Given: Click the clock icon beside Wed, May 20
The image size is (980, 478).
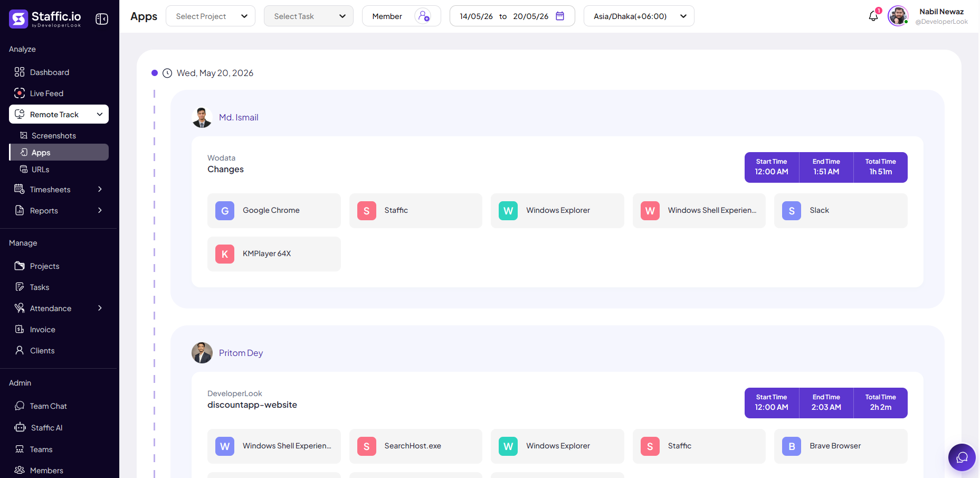Looking at the screenshot, I should pyautogui.click(x=167, y=73).
